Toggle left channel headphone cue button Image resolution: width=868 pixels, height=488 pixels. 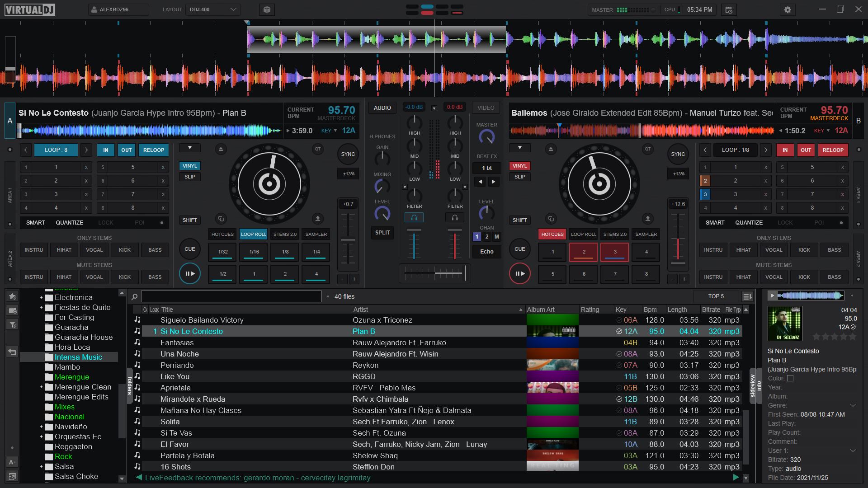point(414,218)
